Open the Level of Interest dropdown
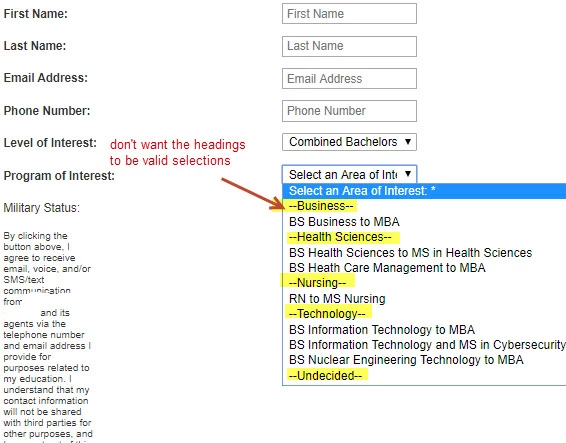The image size is (566, 443). click(x=349, y=142)
